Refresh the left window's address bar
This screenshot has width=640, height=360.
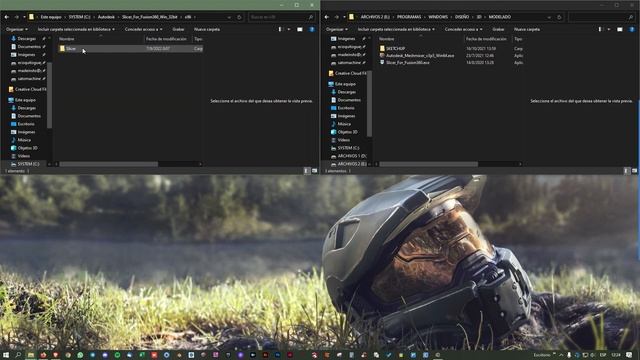click(240, 17)
